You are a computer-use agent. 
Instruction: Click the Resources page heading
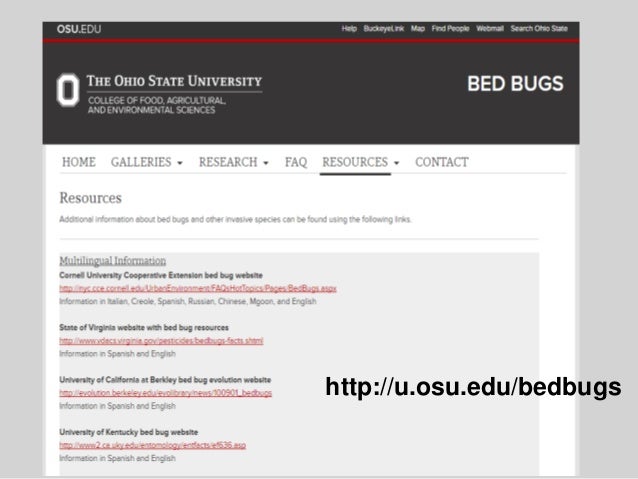[90, 198]
